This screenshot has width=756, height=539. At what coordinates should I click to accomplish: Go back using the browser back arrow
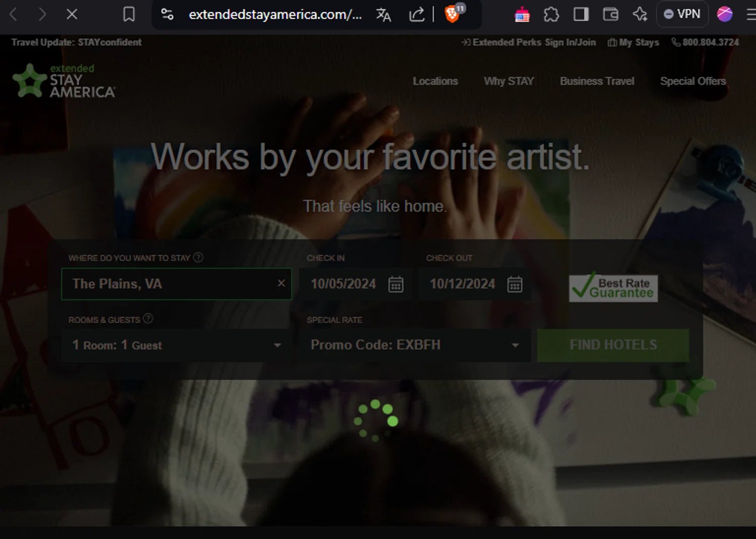14,14
